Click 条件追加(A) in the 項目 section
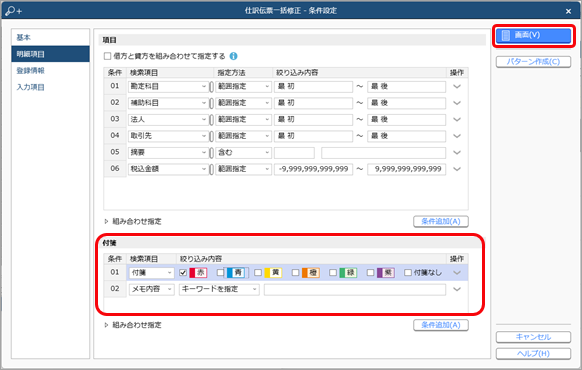This screenshot has width=582, height=370. click(x=441, y=222)
